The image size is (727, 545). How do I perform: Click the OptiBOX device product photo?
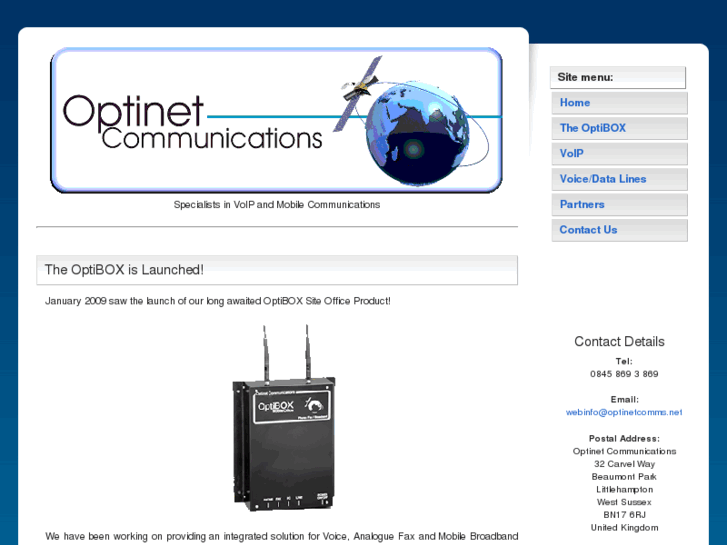point(283,418)
